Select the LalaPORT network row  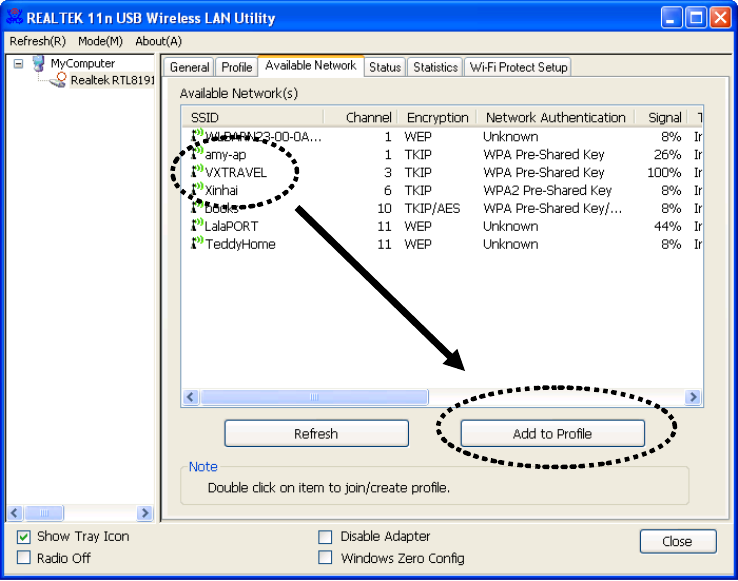coord(442,226)
